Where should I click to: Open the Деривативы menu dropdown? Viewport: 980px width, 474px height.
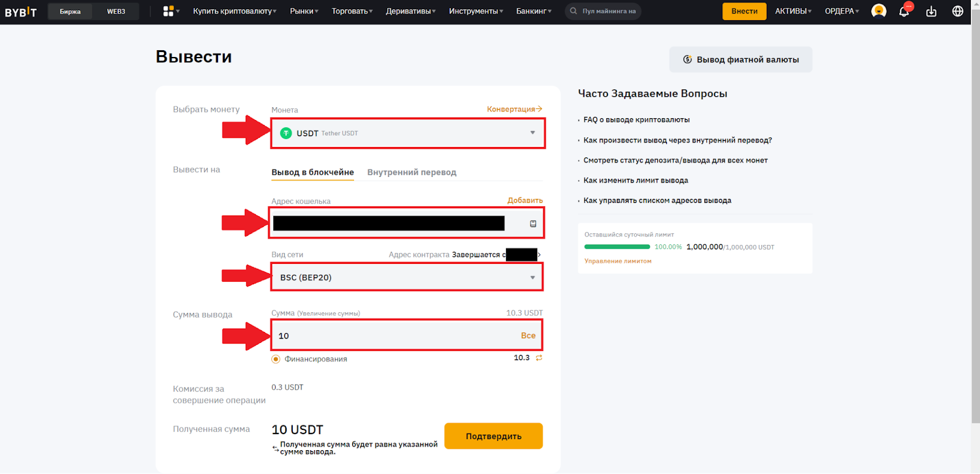point(410,11)
